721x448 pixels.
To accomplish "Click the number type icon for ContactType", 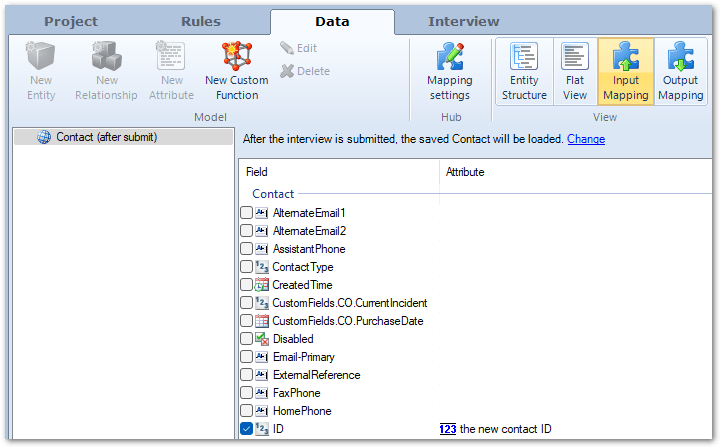I will 262,267.
